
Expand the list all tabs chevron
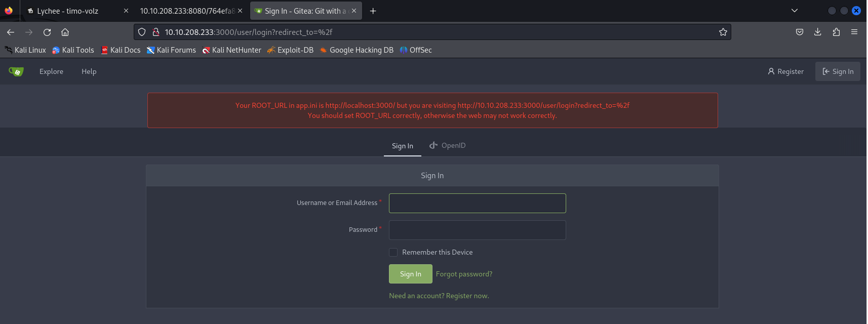click(x=795, y=11)
